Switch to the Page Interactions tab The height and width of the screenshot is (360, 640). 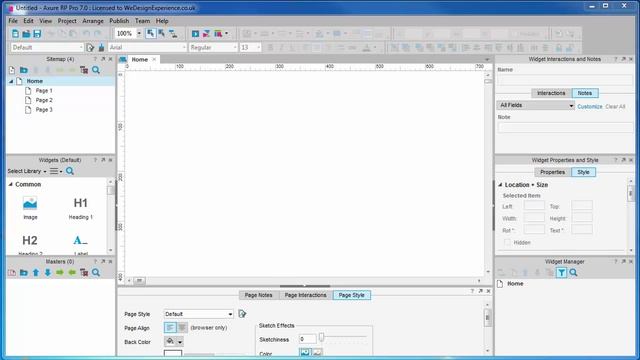tap(306, 295)
